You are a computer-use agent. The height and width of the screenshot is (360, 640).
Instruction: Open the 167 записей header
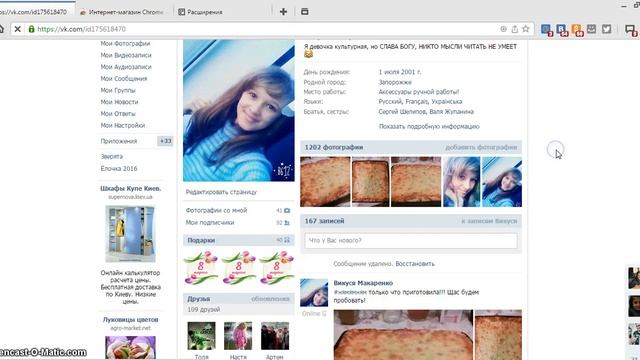[x=324, y=221]
